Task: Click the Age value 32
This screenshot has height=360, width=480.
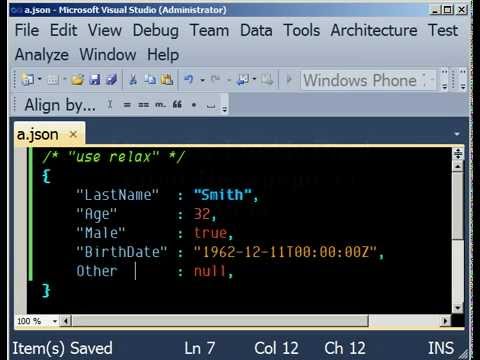Action: click(x=202, y=214)
